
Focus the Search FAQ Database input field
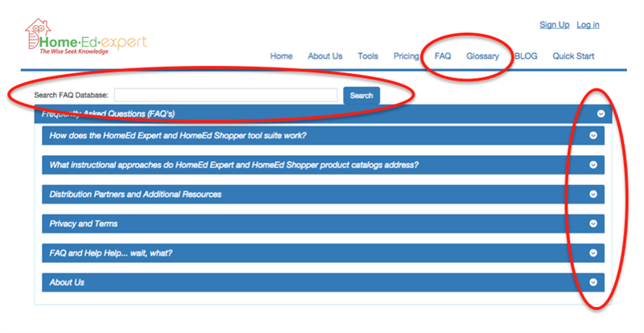coord(226,95)
